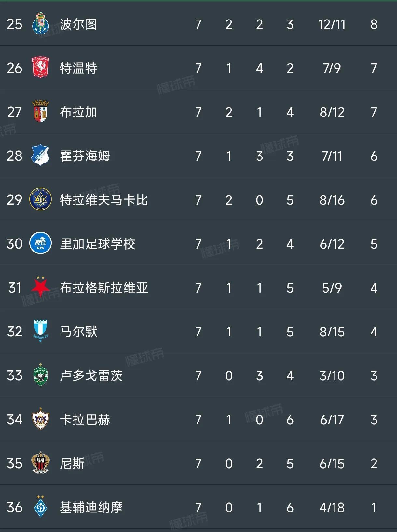Click 基辅迪纳摩's 4/18 goal record
The width and height of the screenshot is (397, 532).
332,508
